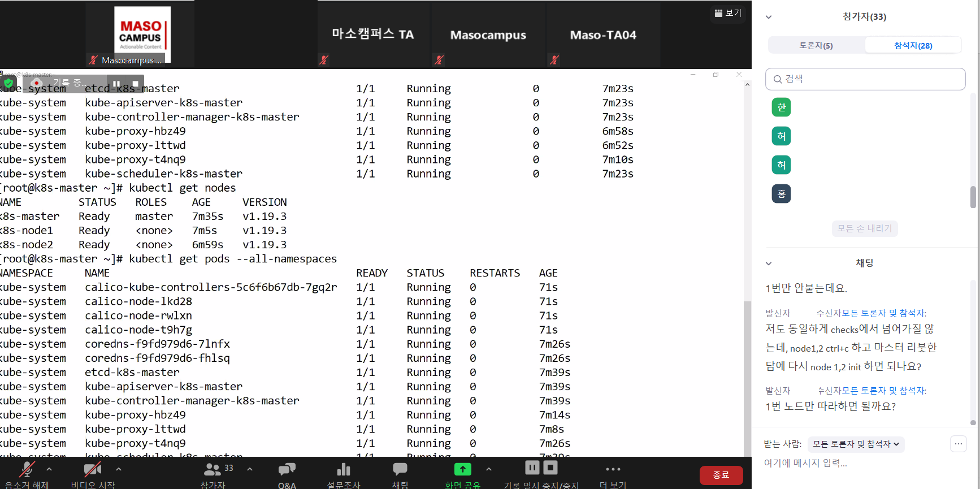Click the green encryption shield icon
Image resolution: width=980 pixels, height=489 pixels.
coord(8,83)
